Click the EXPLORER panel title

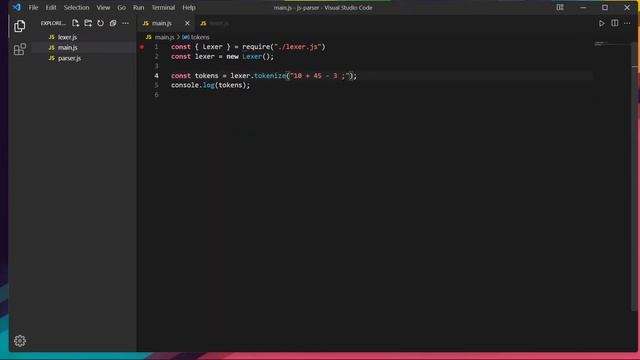click(x=53, y=23)
